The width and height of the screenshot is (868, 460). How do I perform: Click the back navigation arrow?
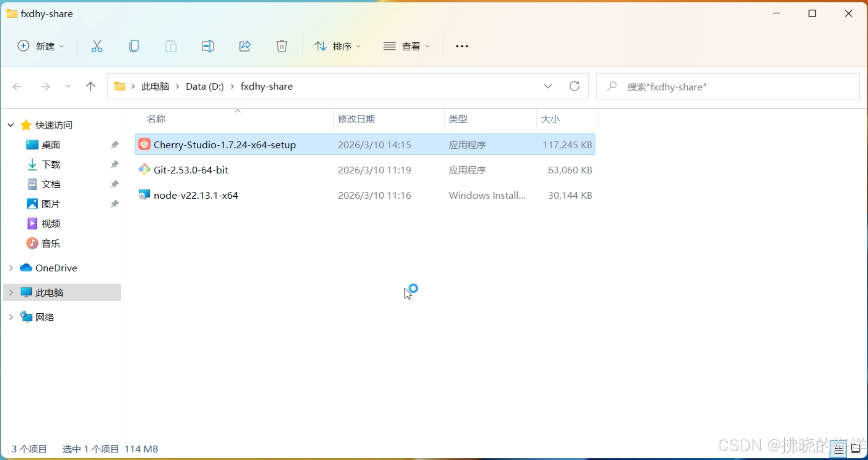[x=16, y=86]
